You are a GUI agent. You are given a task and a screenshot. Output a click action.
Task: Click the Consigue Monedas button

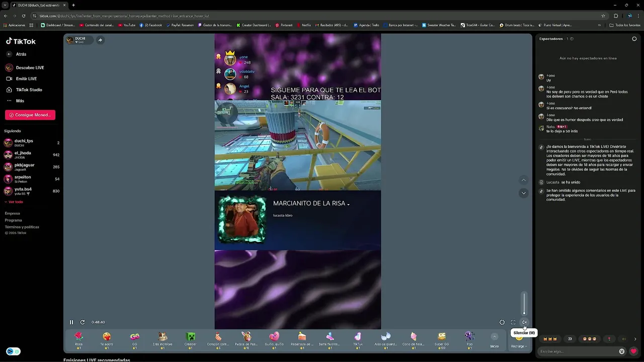coord(30,115)
